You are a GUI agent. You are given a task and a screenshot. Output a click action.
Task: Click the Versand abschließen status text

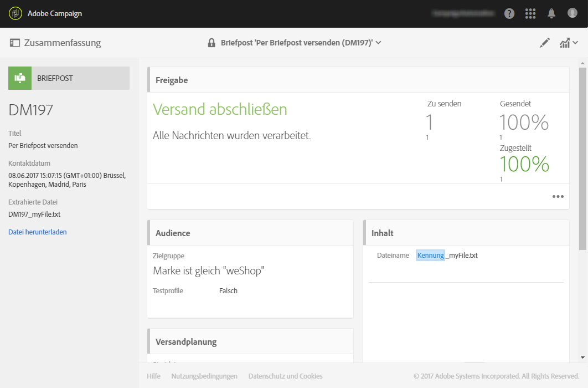point(220,110)
